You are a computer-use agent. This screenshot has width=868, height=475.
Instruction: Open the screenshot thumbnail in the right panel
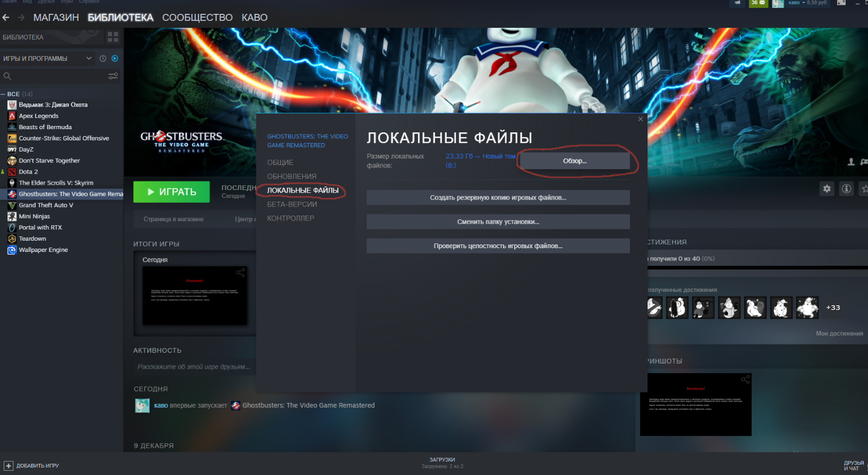tap(696, 405)
